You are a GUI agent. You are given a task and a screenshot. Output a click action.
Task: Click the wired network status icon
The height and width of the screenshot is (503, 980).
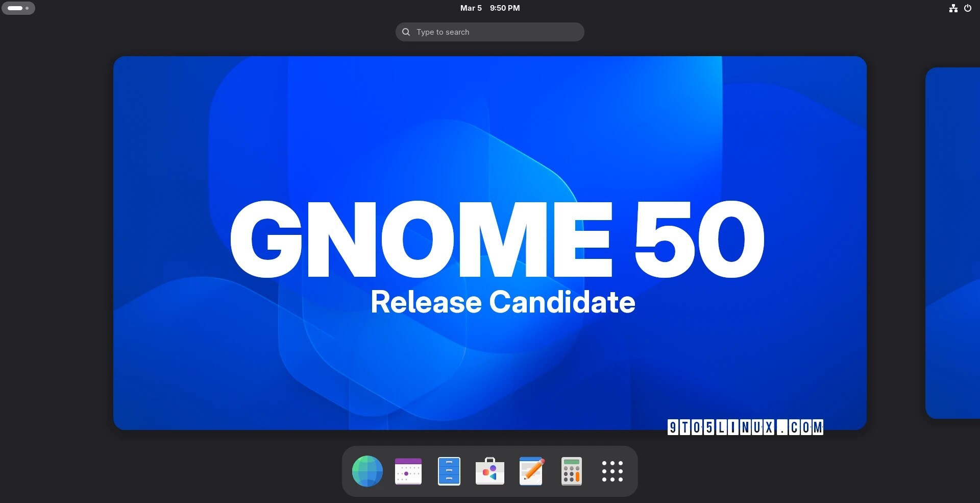[x=953, y=8]
